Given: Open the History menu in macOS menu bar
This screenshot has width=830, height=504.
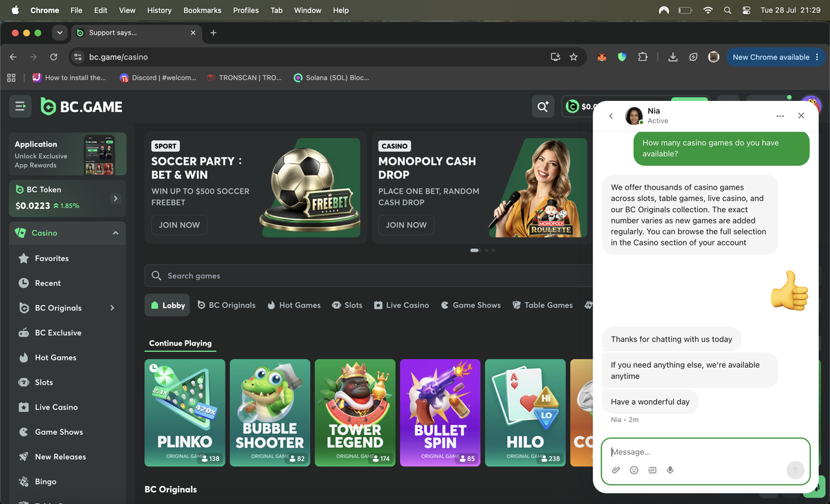Looking at the screenshot, I should click(159, 10).
